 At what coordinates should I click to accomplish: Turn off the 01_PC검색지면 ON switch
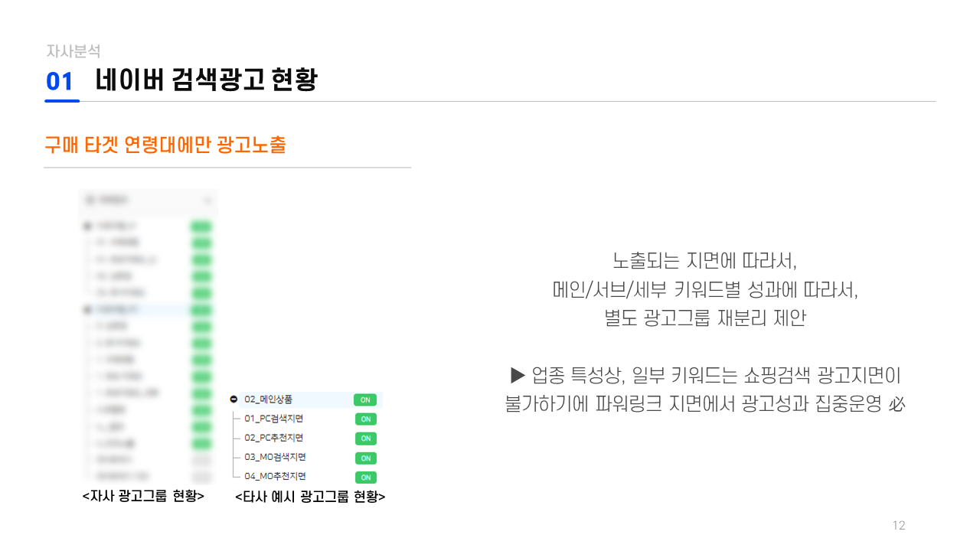pos(366,419)
